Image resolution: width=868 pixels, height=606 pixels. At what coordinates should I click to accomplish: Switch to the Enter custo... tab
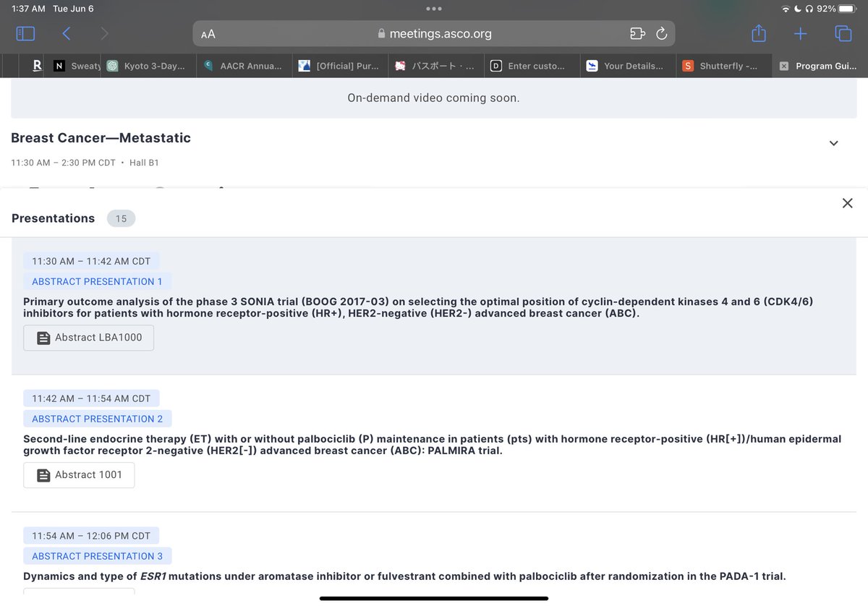click(531, 66)
